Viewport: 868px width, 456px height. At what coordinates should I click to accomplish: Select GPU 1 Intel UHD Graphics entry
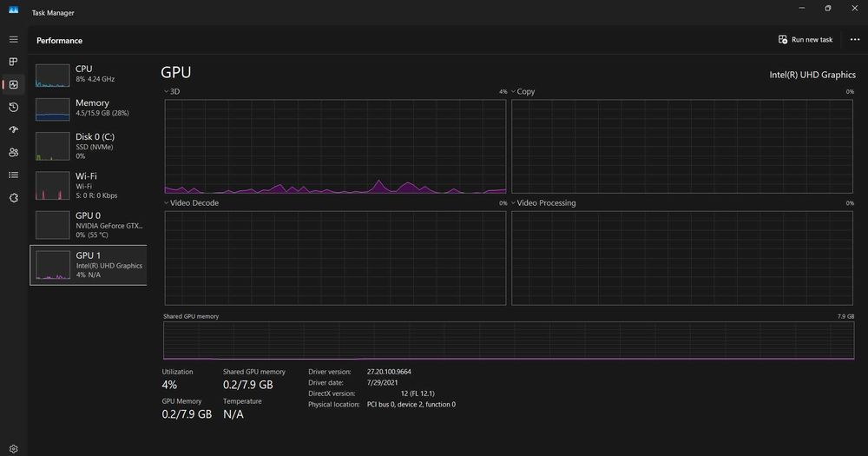89,265
